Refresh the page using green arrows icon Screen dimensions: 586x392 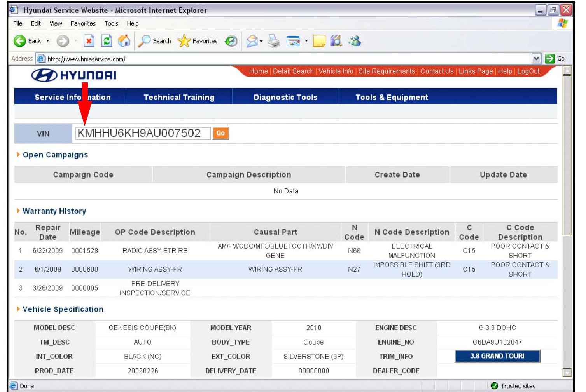pos(107,41)
